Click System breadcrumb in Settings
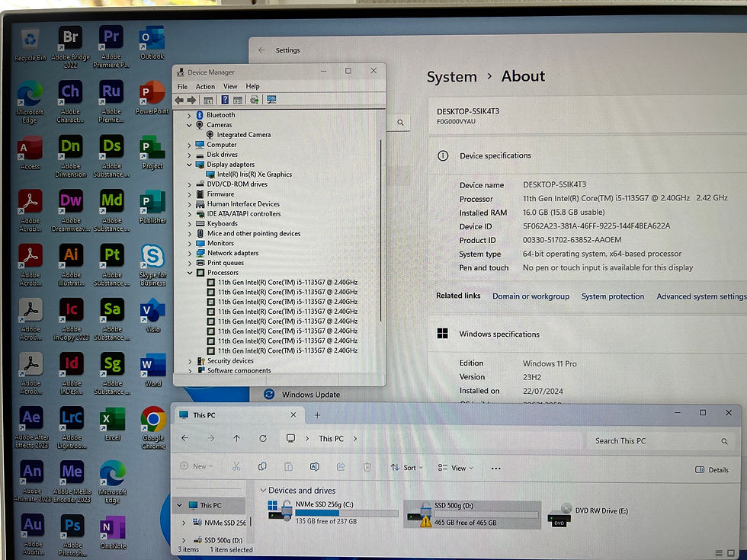Viewport: 747px width, 560px height. (451, 77)
